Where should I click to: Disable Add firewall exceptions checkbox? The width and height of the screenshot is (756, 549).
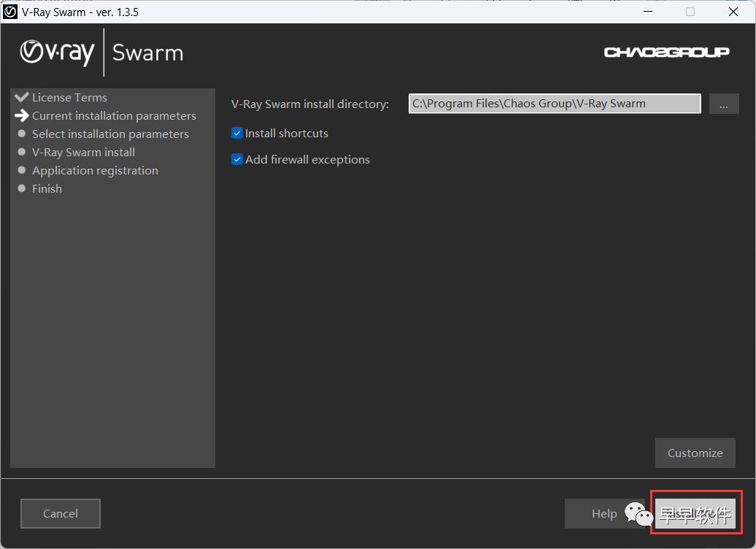point(237,160)
